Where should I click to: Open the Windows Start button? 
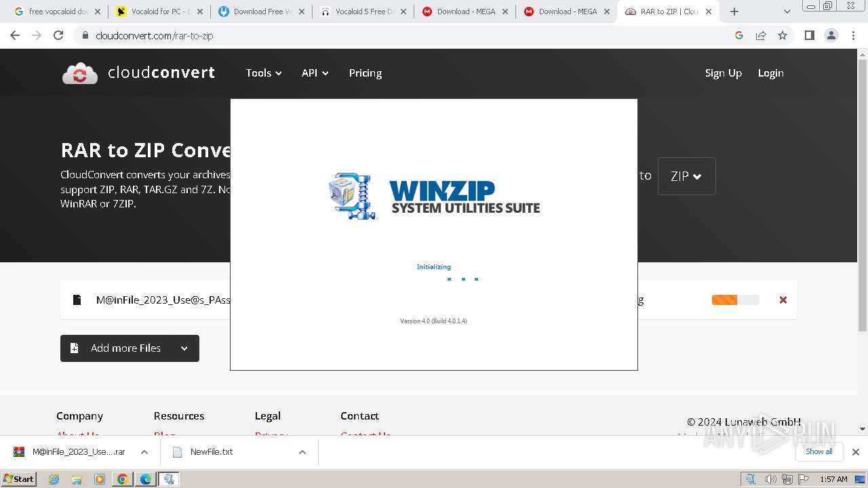point(19,479)
